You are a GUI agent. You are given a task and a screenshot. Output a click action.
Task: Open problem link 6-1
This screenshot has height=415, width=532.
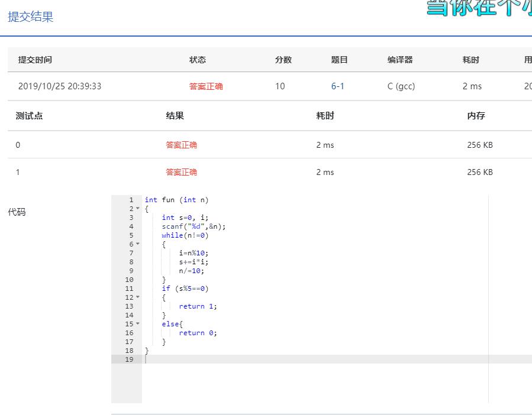pyautogui.click(x=337, y=86)
